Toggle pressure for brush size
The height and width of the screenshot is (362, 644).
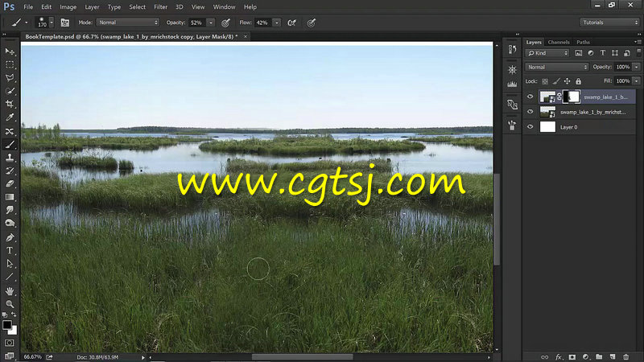312,23
